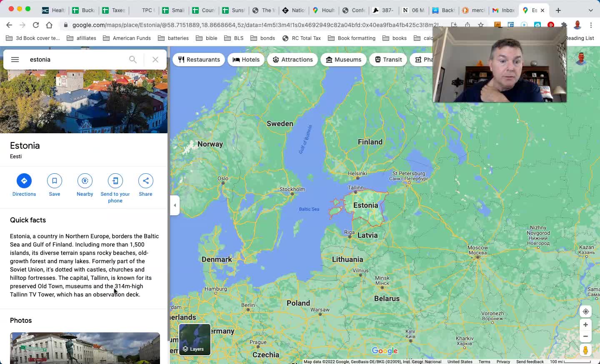View site info via the lock icon
600x364 pixels.
[66, 25]
